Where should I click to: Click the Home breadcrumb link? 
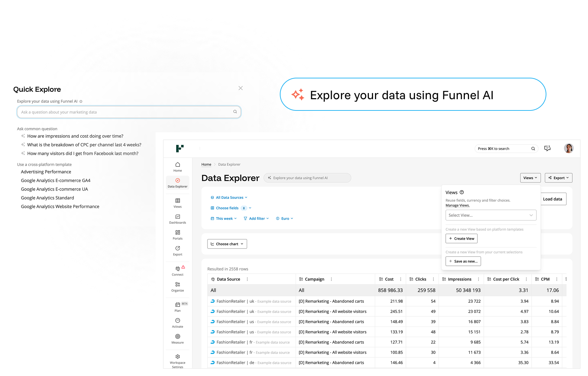(x=206, y=164)
